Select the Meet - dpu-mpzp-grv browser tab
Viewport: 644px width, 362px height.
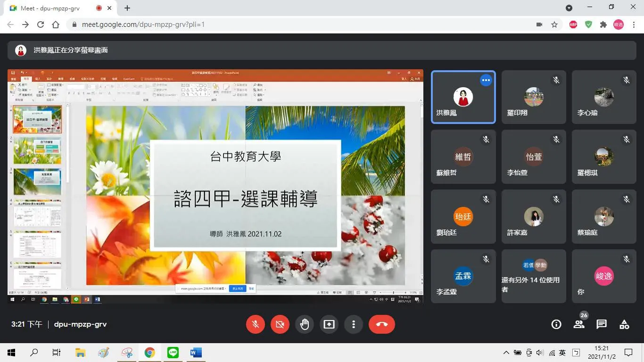[57, 8]
